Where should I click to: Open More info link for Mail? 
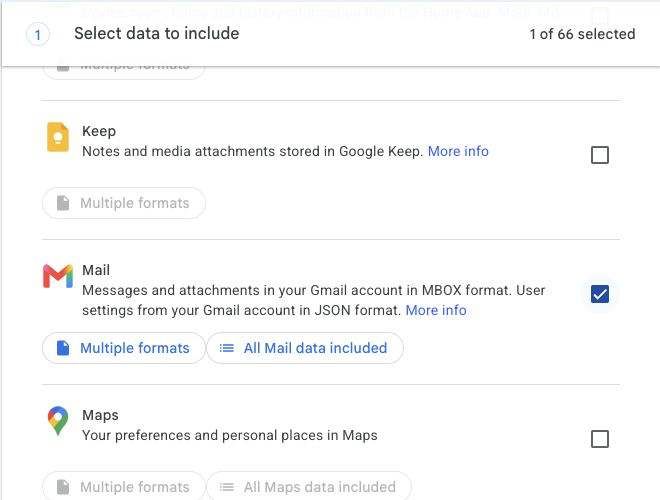(436, 310)
